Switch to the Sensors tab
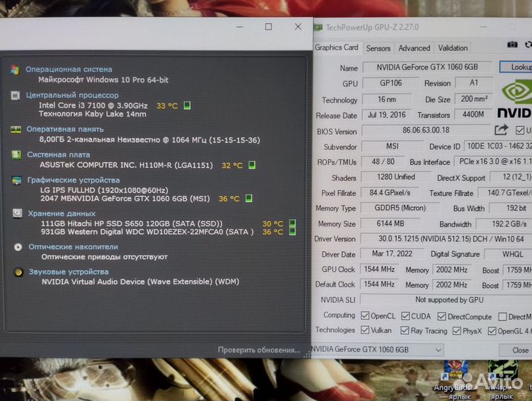 click(x=378, y=48)
